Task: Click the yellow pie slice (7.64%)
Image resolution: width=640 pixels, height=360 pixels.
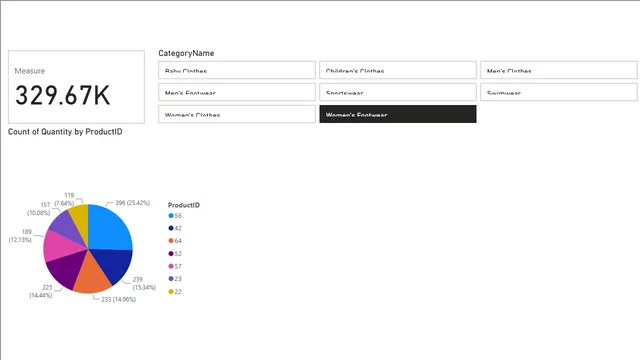Action: coord(80,220)
